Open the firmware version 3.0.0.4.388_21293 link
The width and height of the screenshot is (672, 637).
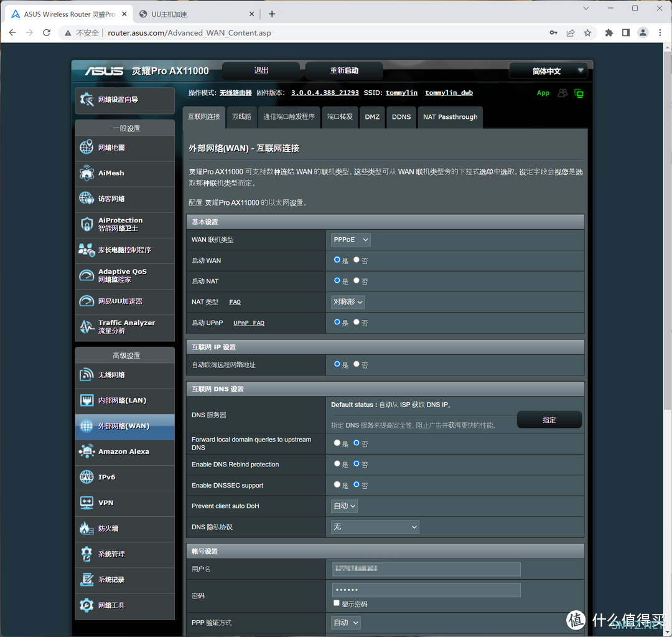point(325,93)
